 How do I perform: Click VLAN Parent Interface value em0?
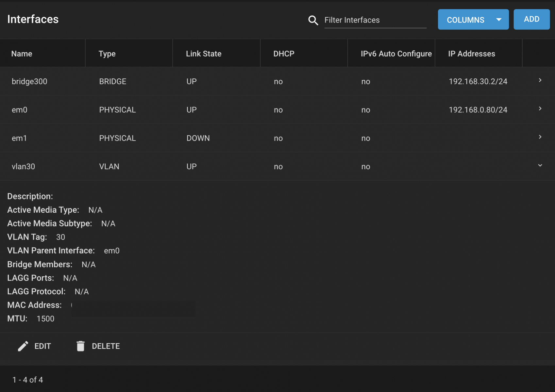(x=112, y=251)
